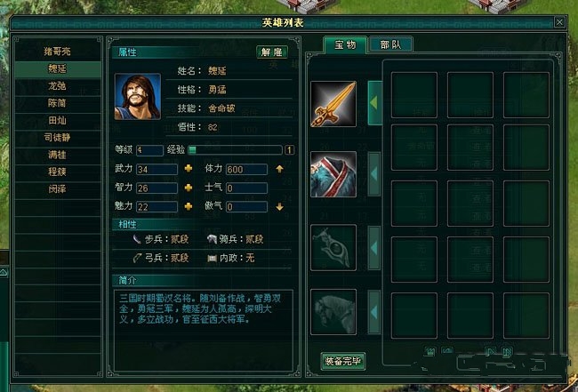
Task: Expand the horse slot's arrow
Action: tap(374, 312)
